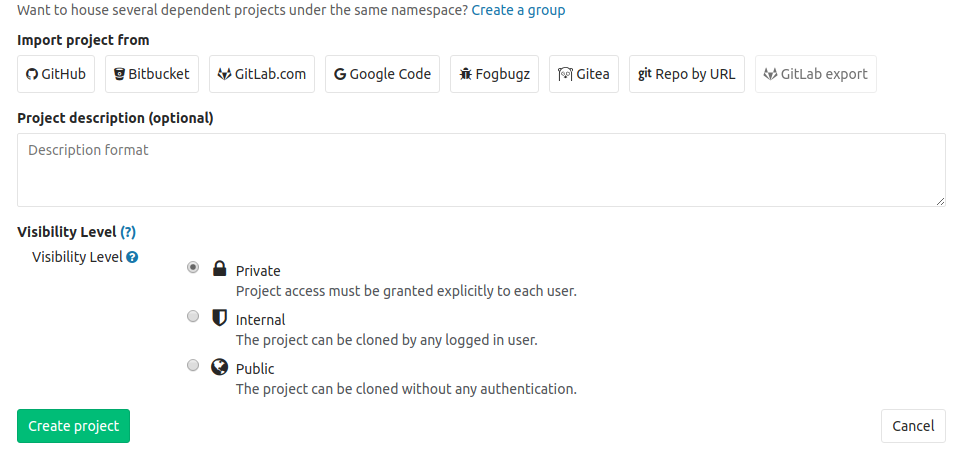The height and width of the screenshot is (472, 961).
Task: Import from GitLab.com
Action: (x=262, y=74)
